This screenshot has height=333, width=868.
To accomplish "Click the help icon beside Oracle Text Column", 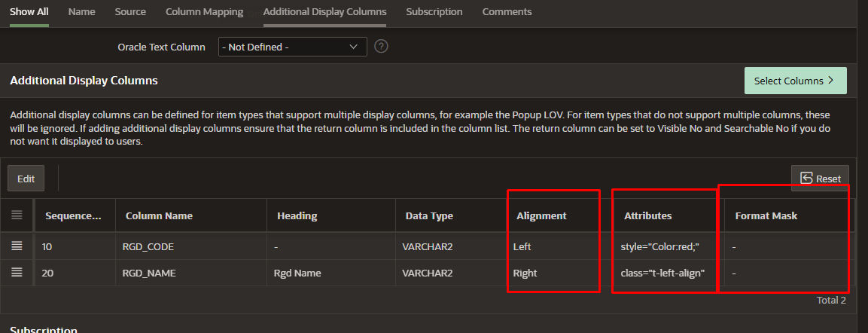I will 381,47.
